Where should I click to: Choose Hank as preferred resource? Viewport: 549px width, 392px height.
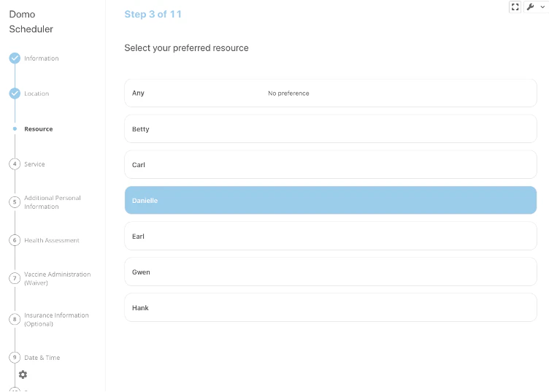(x=331, y=307)
